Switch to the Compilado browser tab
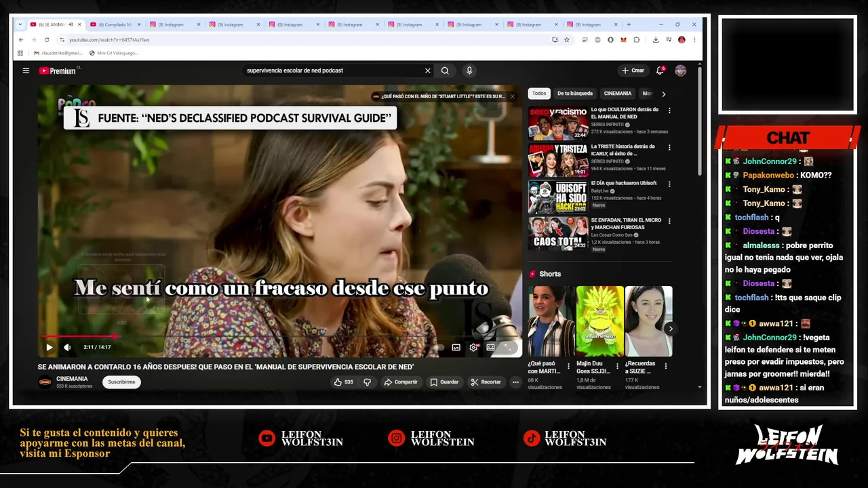This screenshot has height=488, width=868. point(115,24)
